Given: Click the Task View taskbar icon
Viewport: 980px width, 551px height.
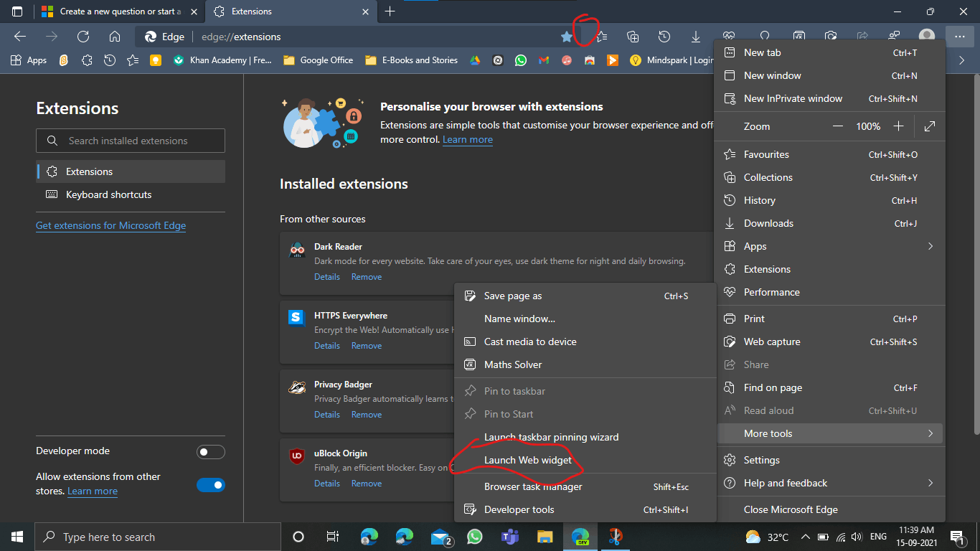Looking at the screenshot, I should (x=332, y=537).
